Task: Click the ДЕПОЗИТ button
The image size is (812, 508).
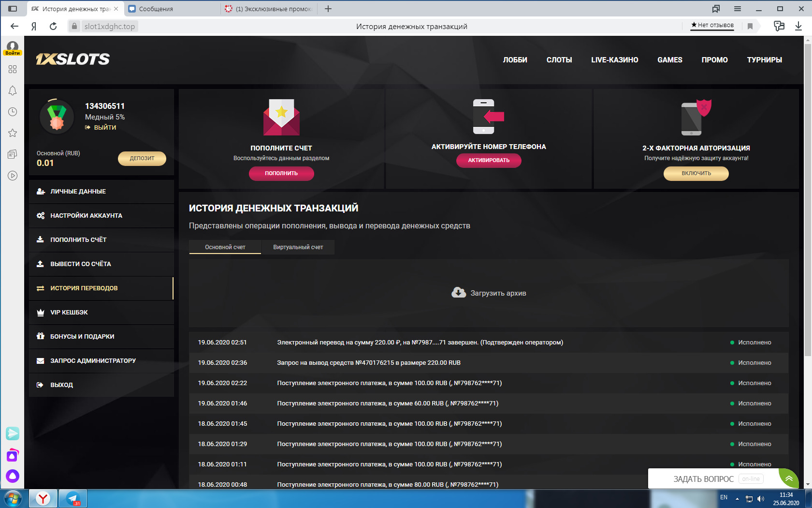Action: click(142, 158)
